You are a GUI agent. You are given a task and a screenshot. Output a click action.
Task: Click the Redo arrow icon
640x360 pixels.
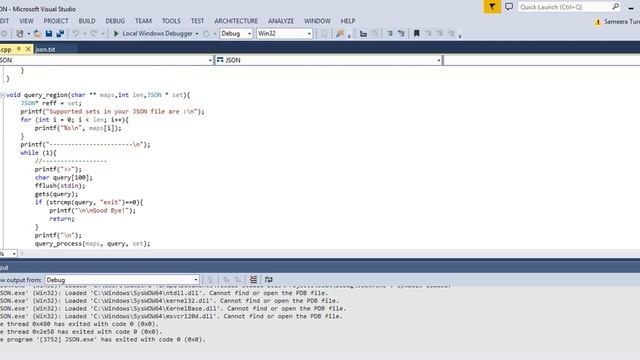click(x=94, y=33)
